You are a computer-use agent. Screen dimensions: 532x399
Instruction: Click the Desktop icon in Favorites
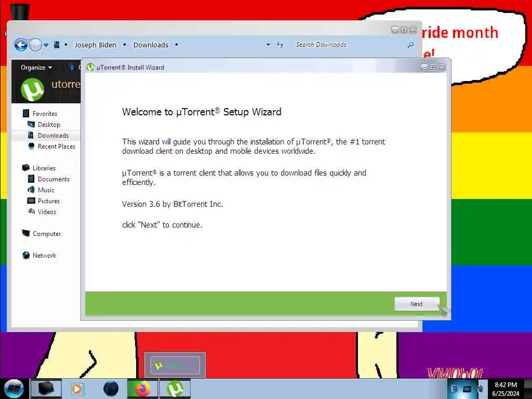(31, 124)
